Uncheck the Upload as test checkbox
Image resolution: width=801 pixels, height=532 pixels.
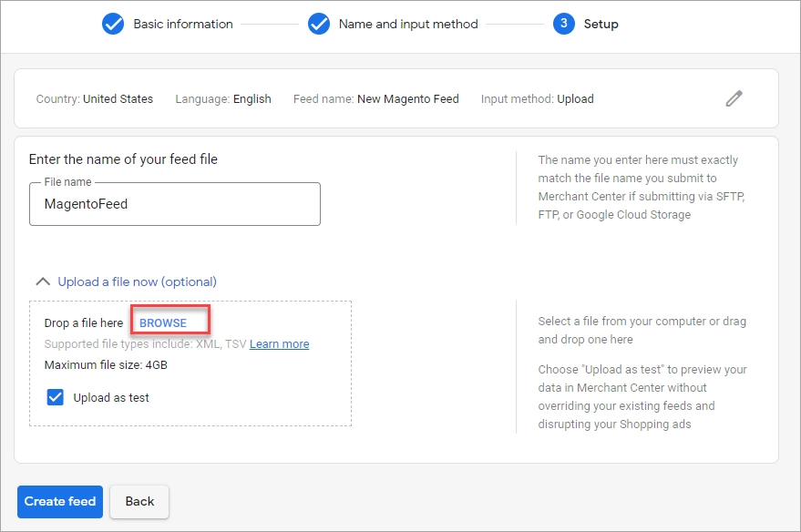coord(56,397)
